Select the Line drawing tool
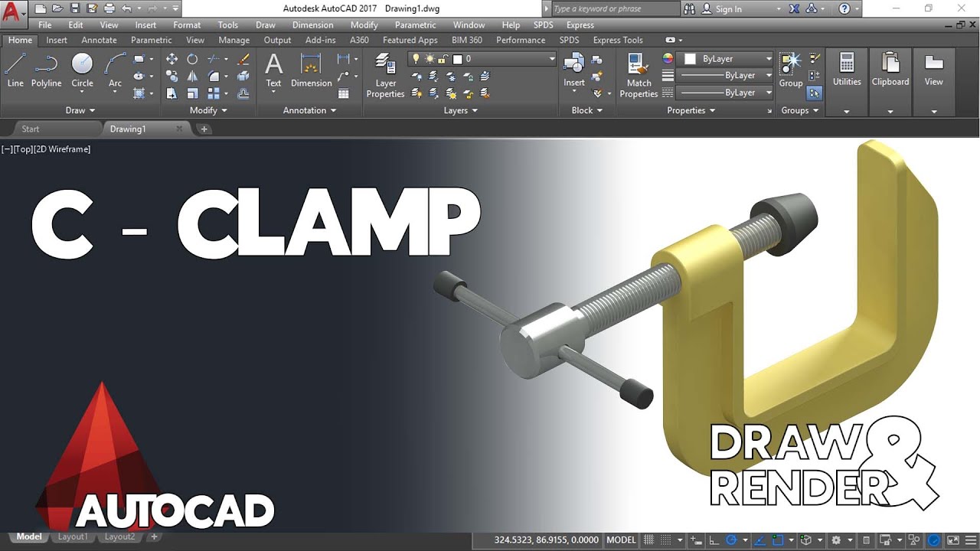This screenshot has height=551, width=980. [15, 70]
